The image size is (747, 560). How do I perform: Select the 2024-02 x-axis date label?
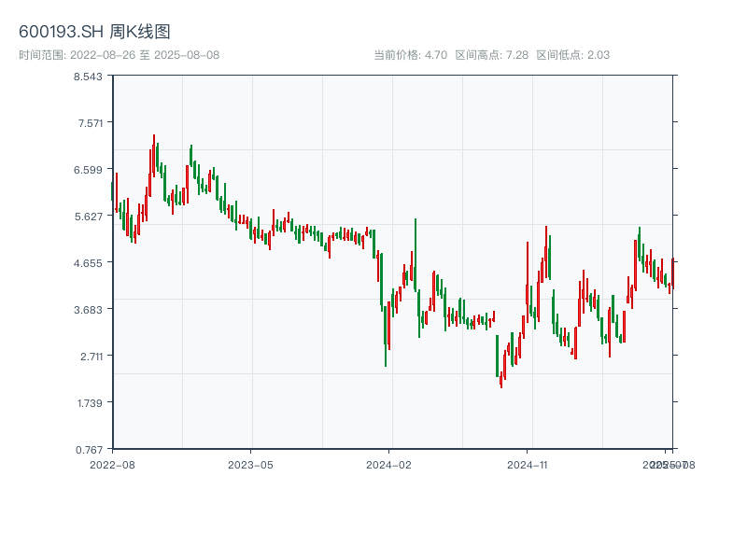389,464
